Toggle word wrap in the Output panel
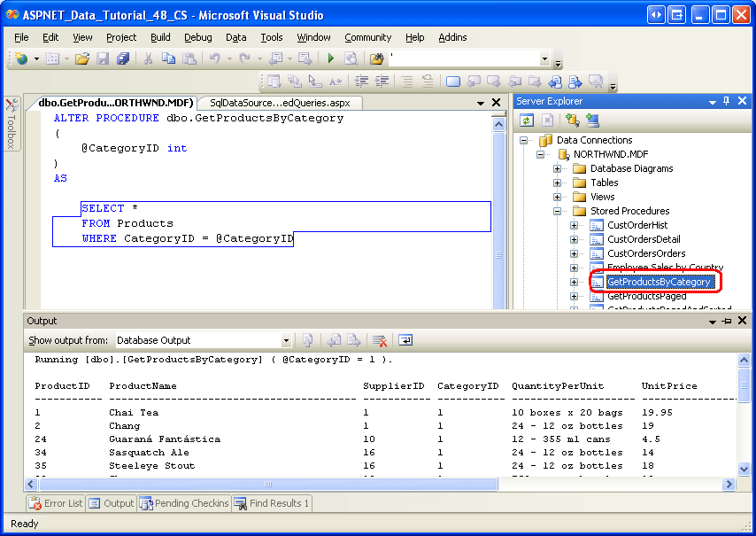 (x=405, y=340)
